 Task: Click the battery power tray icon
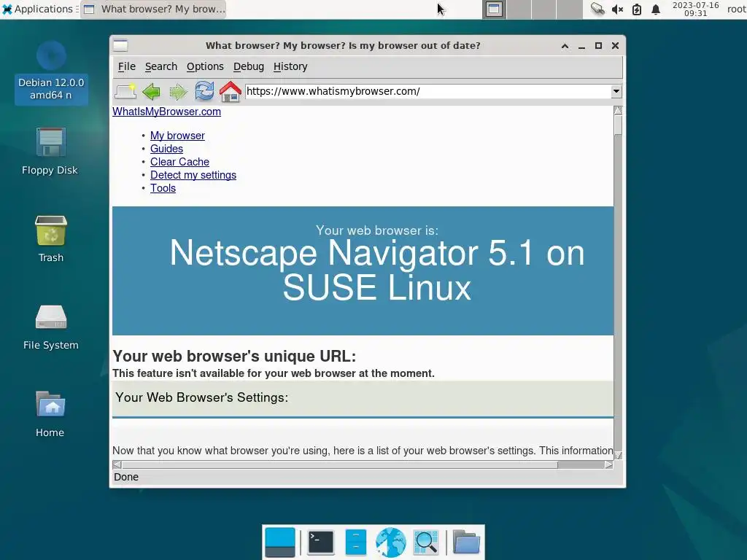point(636,9)
